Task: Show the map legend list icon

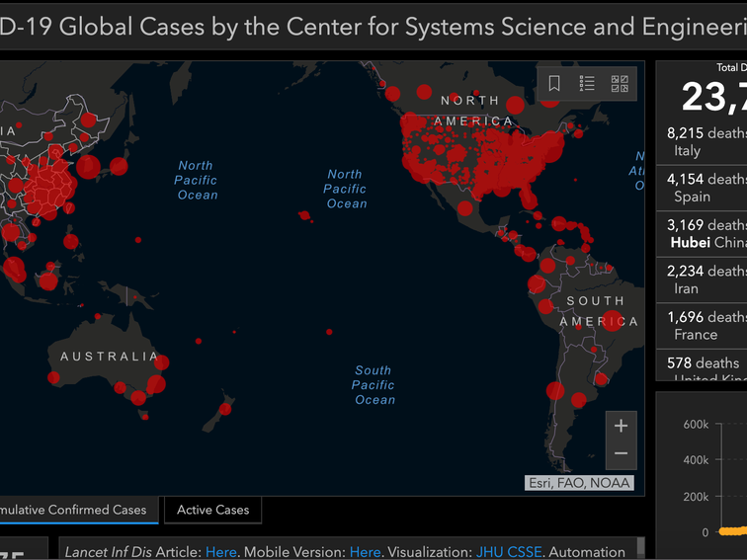Action: [x=587, y=83]
